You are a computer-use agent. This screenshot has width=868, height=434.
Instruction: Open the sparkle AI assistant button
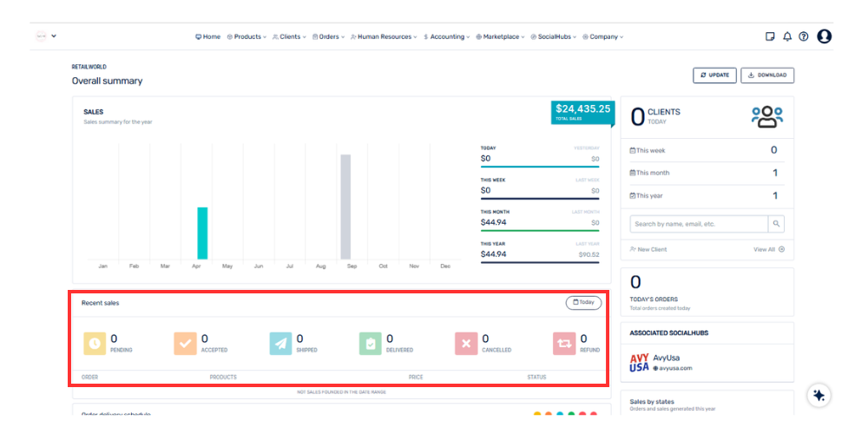pos(818,395)
